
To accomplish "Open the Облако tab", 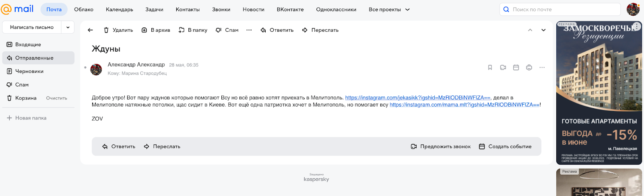I will tap(84, 10).
